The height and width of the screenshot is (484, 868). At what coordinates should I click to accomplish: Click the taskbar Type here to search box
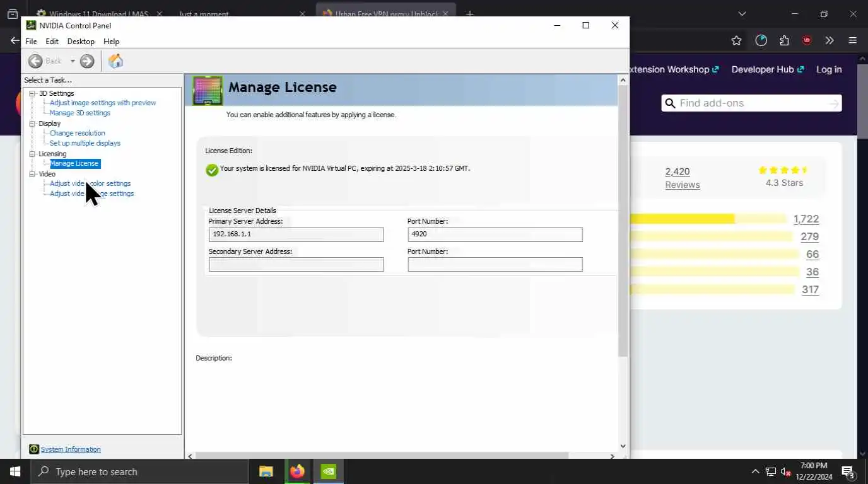[139, 471]
